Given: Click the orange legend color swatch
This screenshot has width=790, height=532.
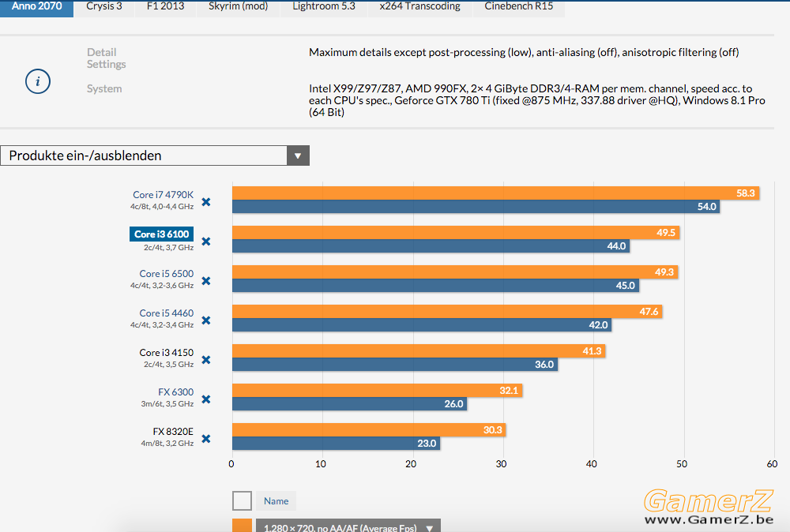Looking at the screenshot, I should tap(242, 526).
